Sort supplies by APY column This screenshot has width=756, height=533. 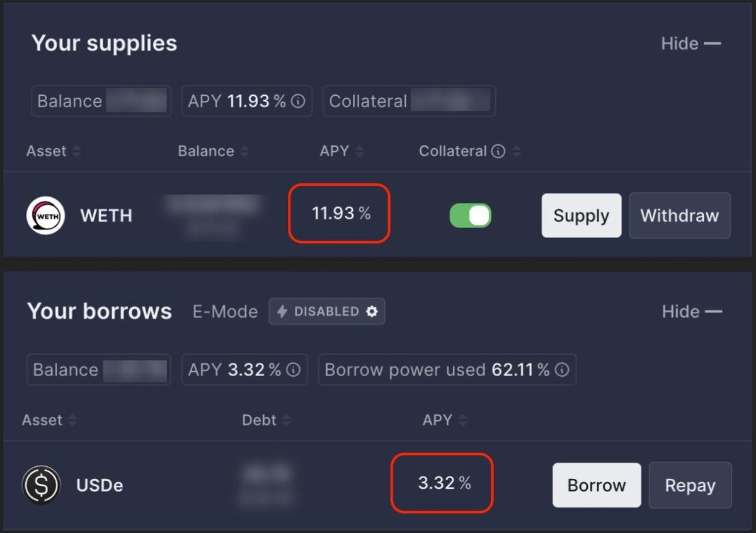tap(359, 151)
